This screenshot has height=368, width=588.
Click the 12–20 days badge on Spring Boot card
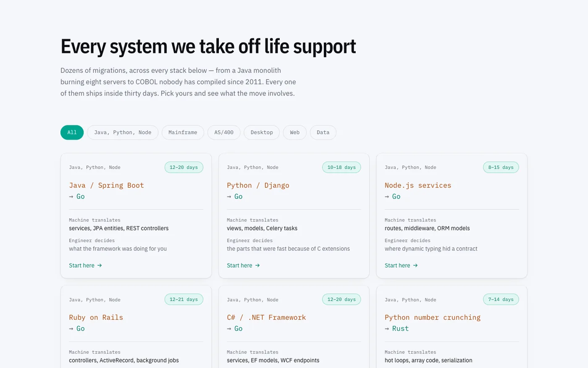(184, 167)
